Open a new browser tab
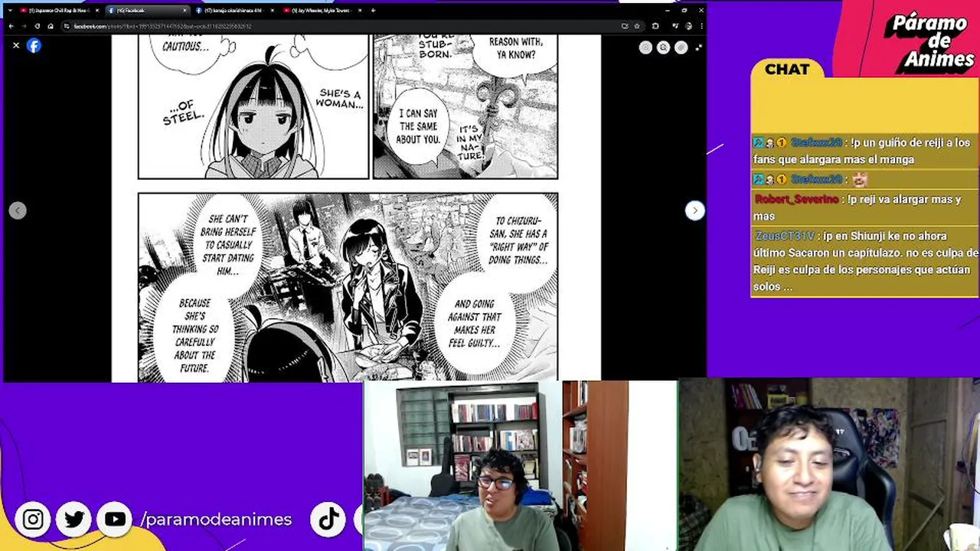980x551 pixels. point(373,11)
